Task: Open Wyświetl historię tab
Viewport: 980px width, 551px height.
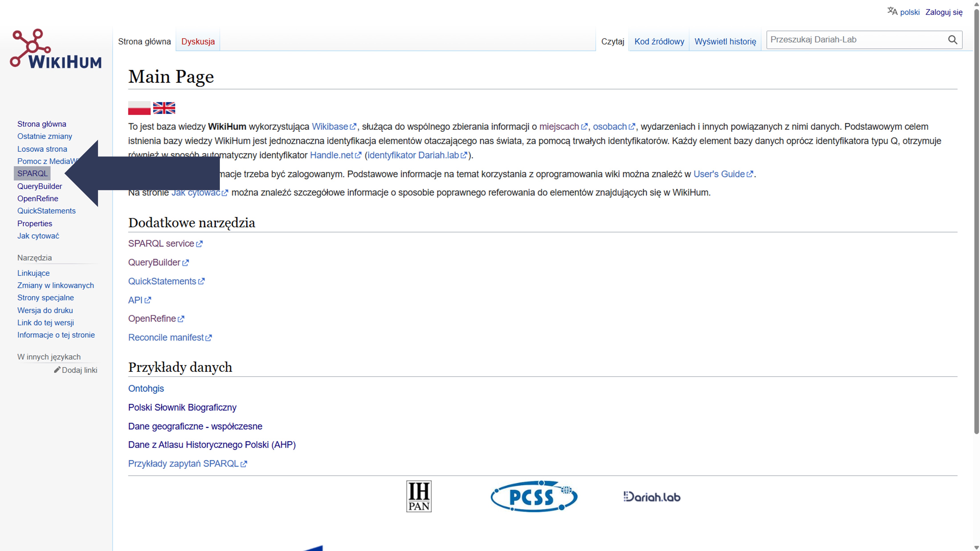Action: point(725,41)
